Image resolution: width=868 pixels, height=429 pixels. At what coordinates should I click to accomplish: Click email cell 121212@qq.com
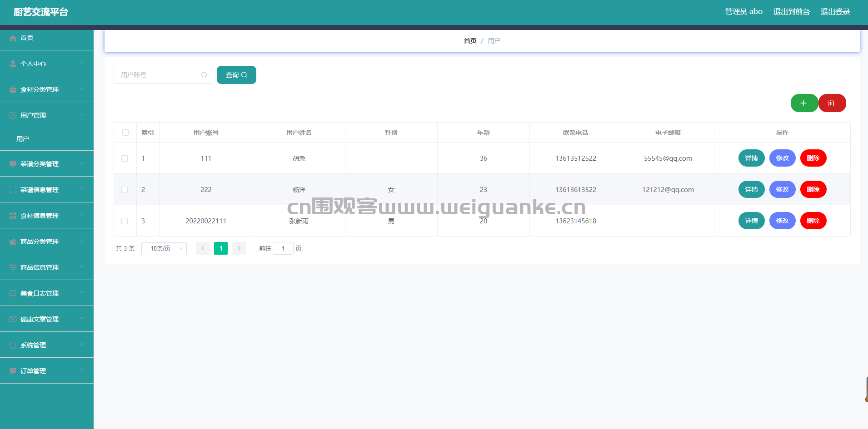tap(668, 190)
